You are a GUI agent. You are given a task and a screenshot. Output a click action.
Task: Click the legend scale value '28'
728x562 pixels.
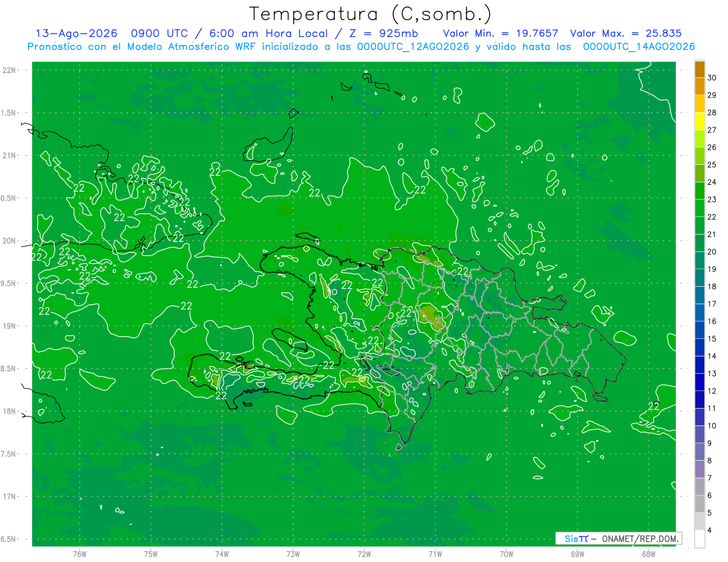coord(712,112)
